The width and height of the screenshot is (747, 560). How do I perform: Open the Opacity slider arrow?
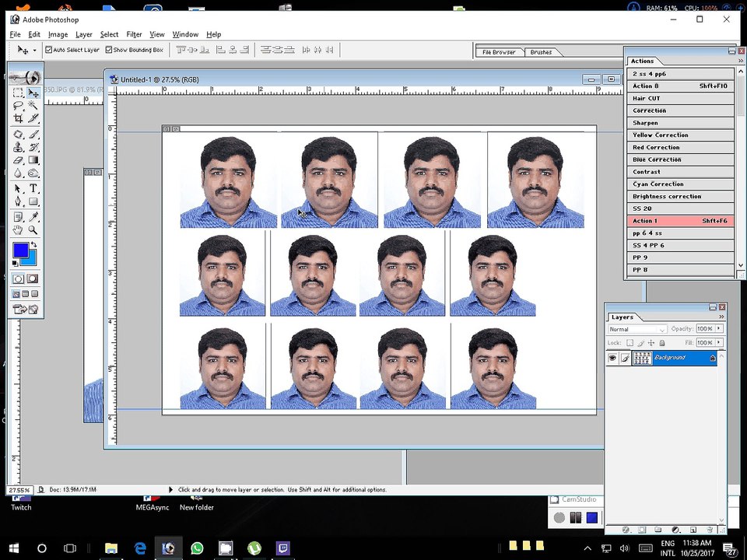(x=719, y=328)
